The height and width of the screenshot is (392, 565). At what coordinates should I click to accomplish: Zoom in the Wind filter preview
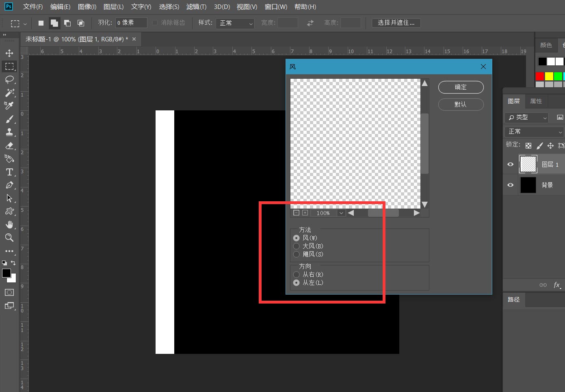[x=305, y=213]
